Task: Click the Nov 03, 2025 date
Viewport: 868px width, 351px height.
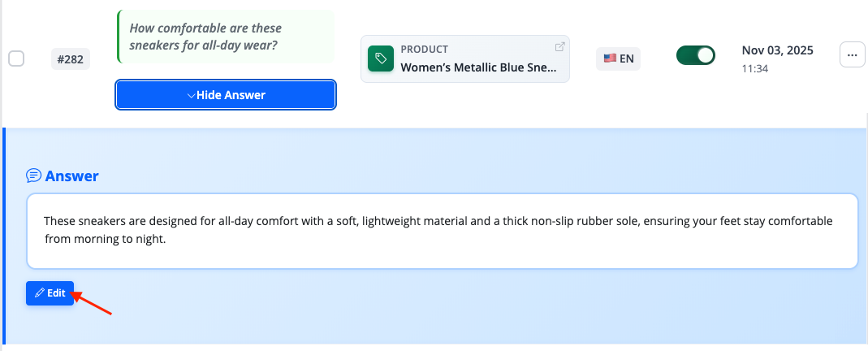Action: pyautogui.click(x=777, y=50)
